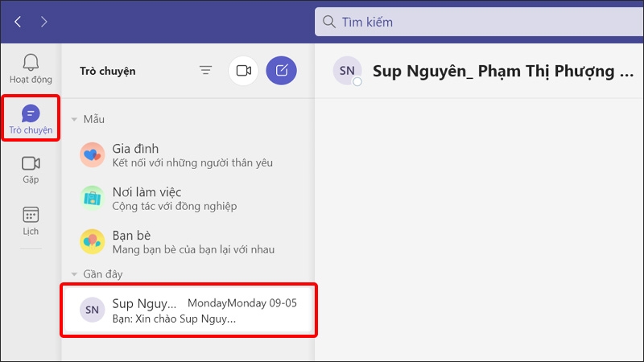Click the conversation title Sup Nguyên_ Phạm Thị Phượng

tap(503, 71)
